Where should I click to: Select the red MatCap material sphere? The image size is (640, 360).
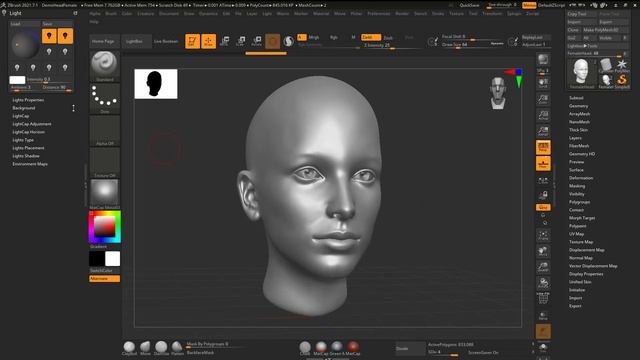[353, 348]
